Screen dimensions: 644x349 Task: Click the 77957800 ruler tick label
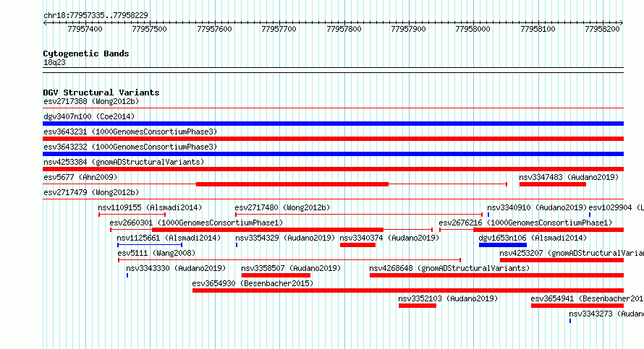344,29
